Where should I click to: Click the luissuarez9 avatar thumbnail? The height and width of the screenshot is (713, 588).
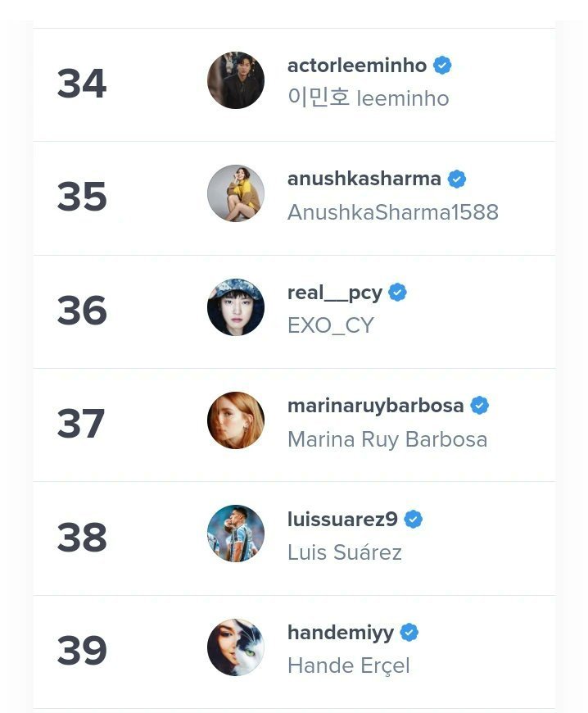pos(236,534)
